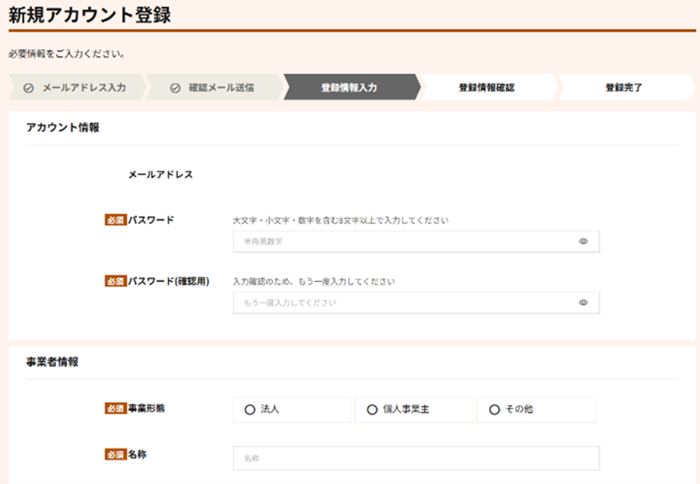The height and width of the screenshot is (484, 700).
Task: Show password in パスワード(確認用) field via eye icon
Action: 583,302
